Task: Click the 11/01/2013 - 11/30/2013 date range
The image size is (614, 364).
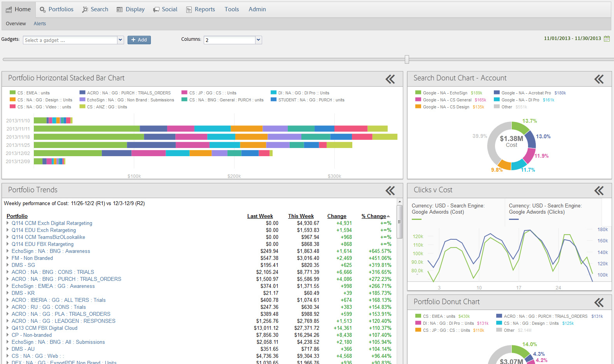Action: pyautogui.click(x=572, y=38)
